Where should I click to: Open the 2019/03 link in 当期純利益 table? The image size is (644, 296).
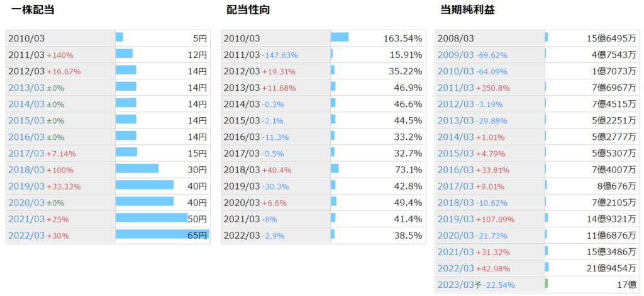[456, 219]
